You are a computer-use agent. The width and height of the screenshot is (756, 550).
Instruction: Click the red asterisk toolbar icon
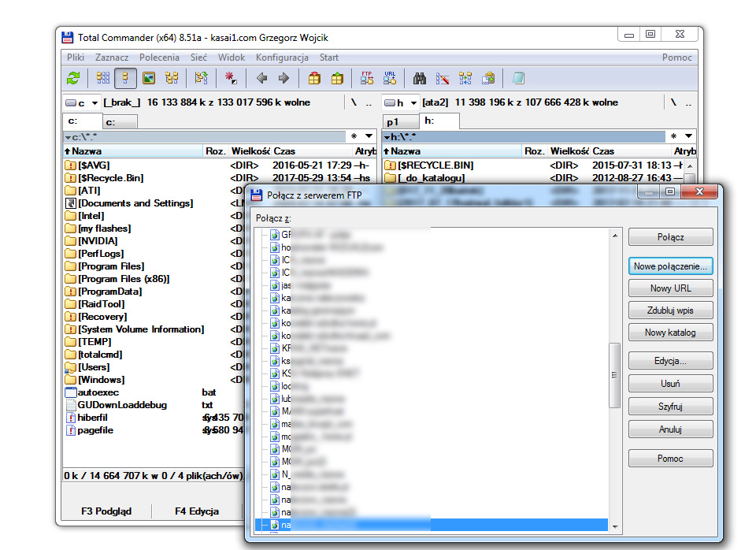click(x=231, y=78)
